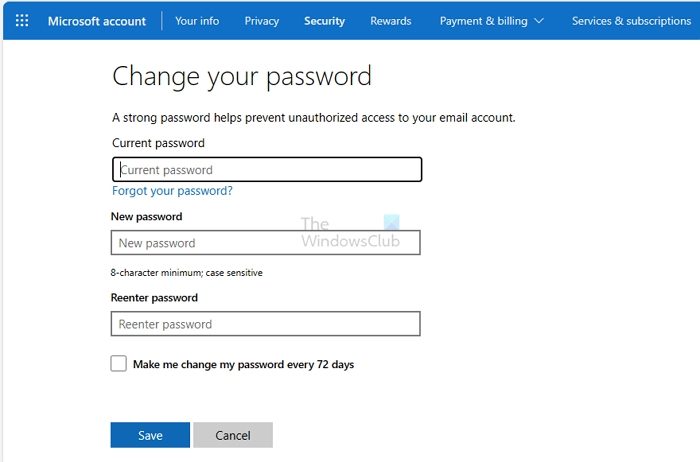
Task: Select the Reenter password text box
Action: [x=265, y=324]
